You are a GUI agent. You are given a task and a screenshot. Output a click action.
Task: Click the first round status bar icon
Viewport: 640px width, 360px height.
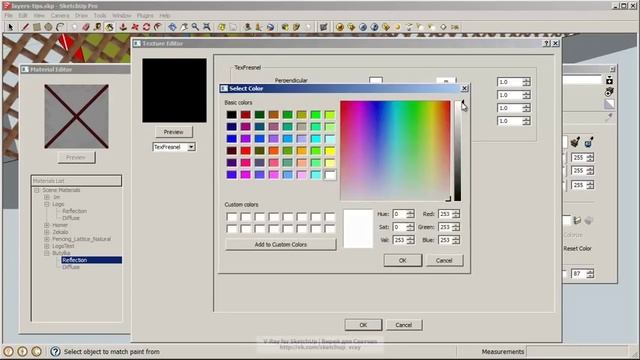click(8, 351)
